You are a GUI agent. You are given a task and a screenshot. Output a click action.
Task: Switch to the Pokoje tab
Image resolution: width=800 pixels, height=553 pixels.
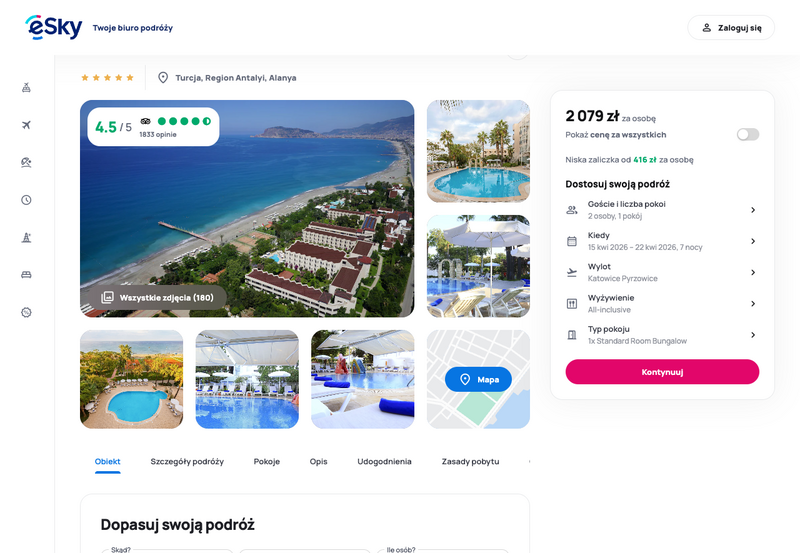pyautogui.click(x=267, y=462)
